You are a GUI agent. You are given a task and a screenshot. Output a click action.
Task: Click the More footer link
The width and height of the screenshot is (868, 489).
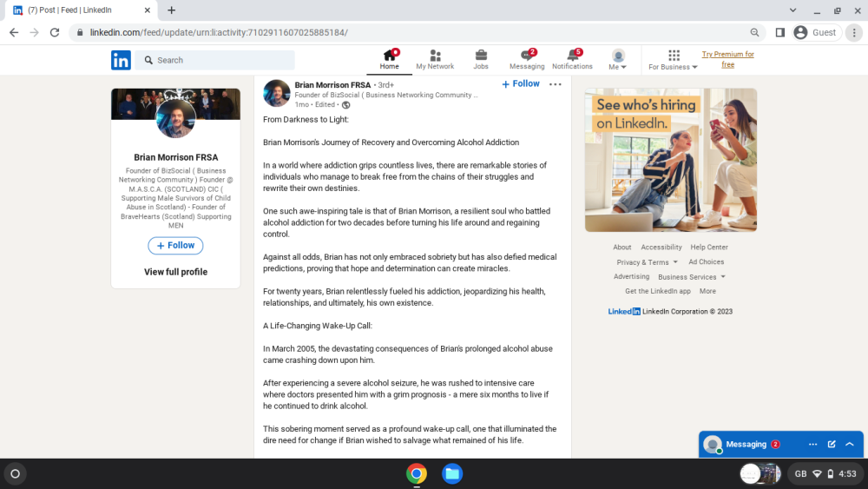click(x=707, y=291)
